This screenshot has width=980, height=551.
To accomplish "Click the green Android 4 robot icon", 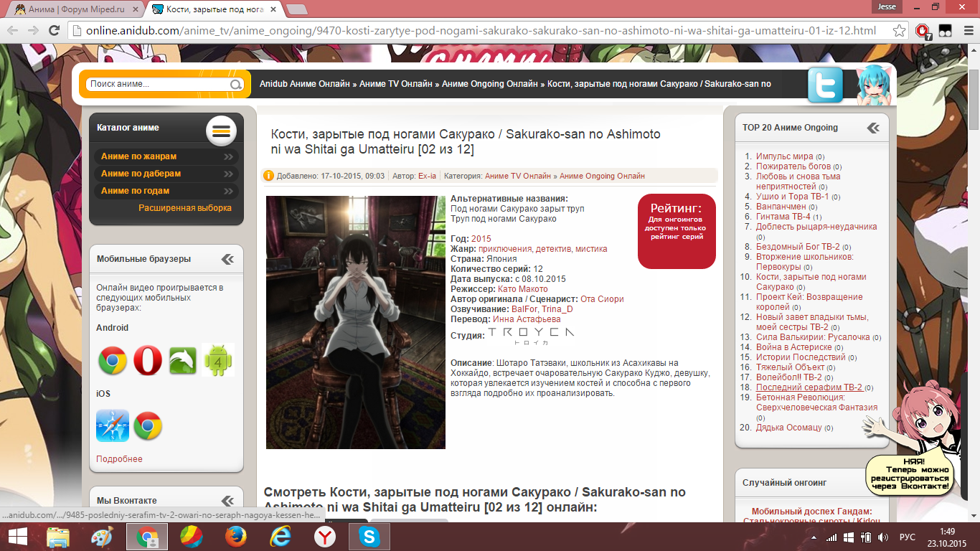I will (218, 360).
